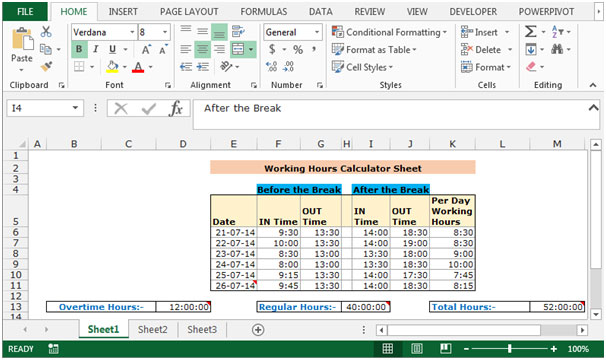606x360 pixels.
Task: Click the Cut scissors icon
Action: [x=46, y=32]
